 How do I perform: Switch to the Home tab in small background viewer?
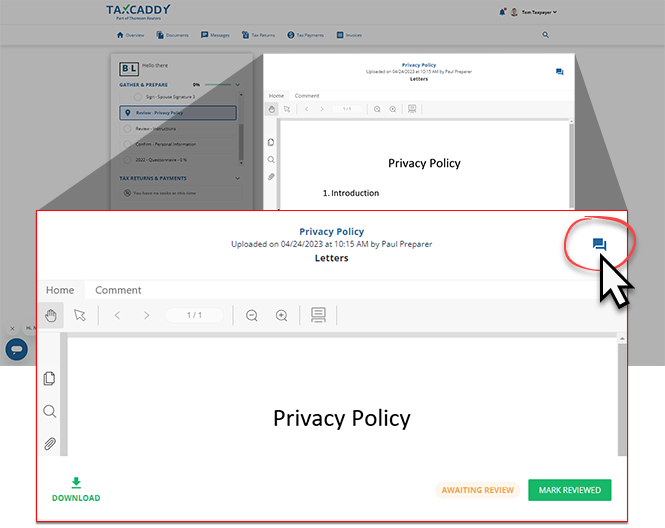pyautogui.click(x=277, y=96)
